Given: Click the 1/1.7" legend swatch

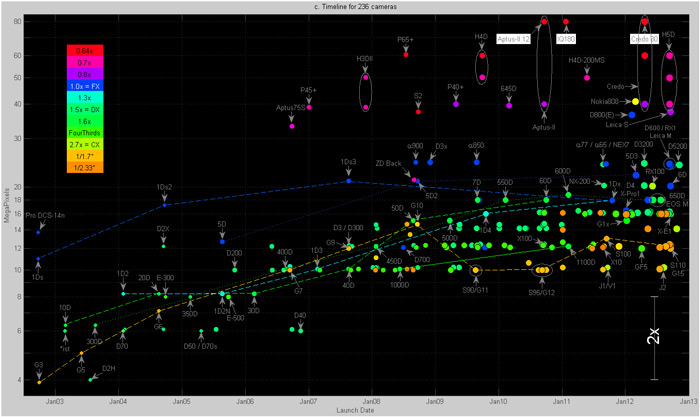Looking at the screenshot, I should [x=85, y=156].
